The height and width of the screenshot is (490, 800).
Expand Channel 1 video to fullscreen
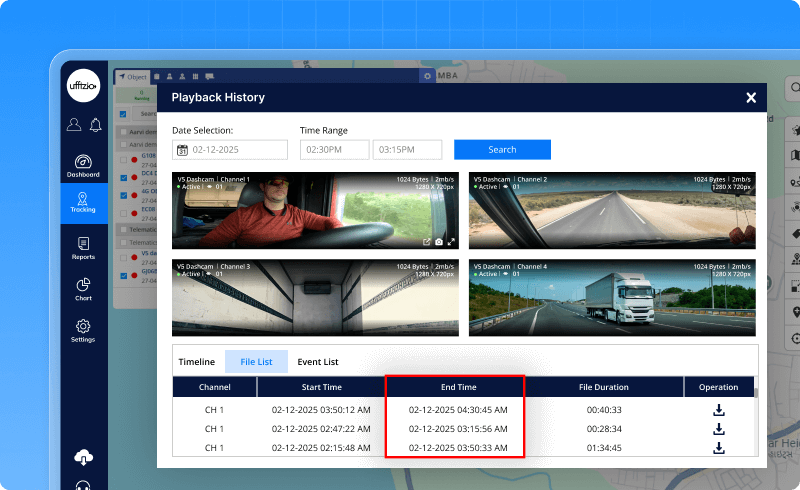tap(451, 241)
